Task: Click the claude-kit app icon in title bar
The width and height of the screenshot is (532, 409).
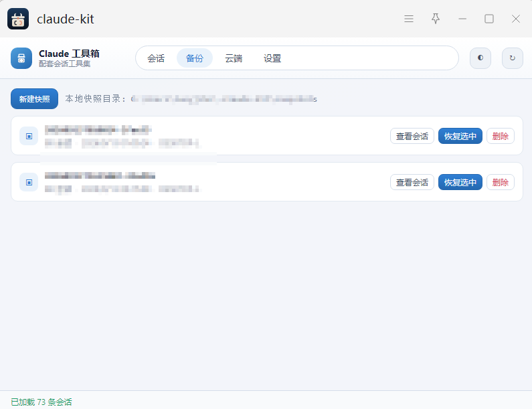Action: (18, 19)
